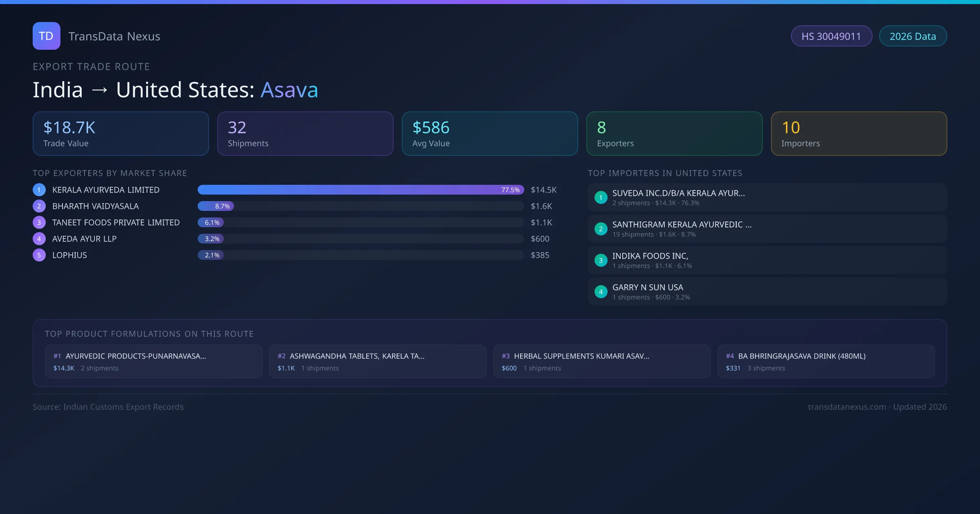Click the TD logo icon
The width and height of the screenshot is (980, 514).
[x=46, y=36]
